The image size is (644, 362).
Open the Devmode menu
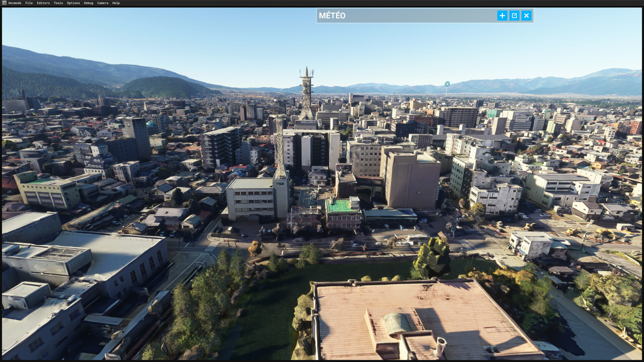(x=15, y=3)
